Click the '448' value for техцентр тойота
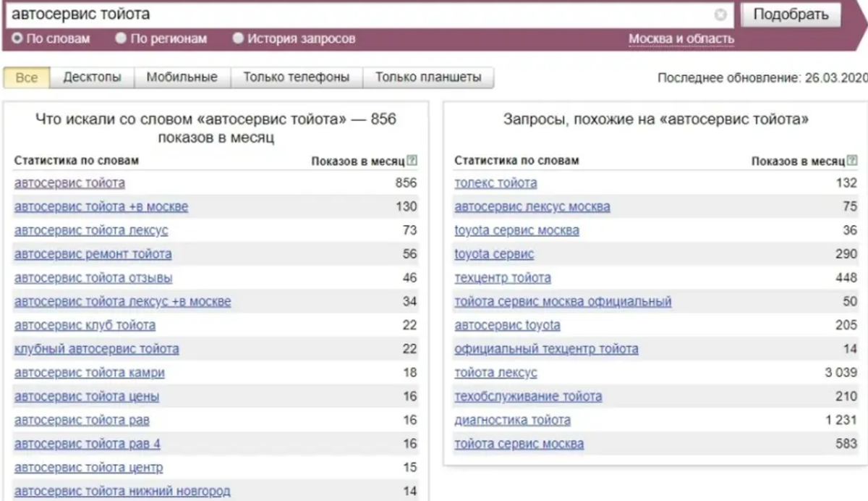This screenshot has width=868, height=501. coord(846,278)
